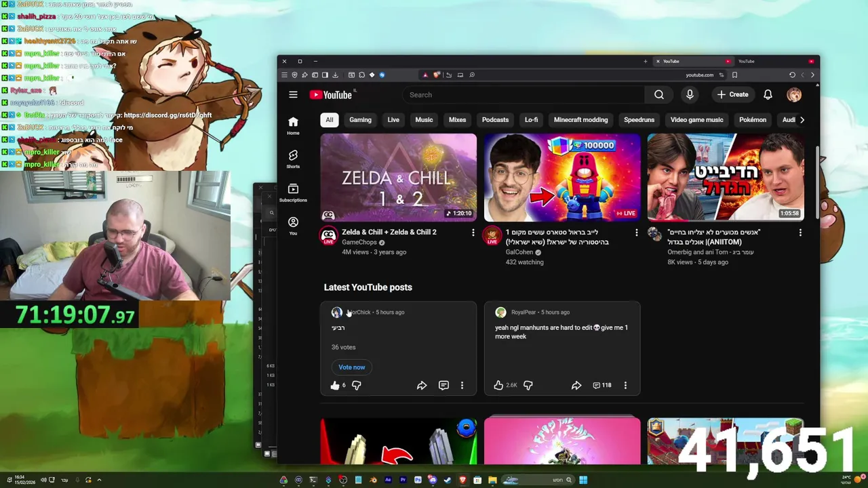Click the browser reload icon
The height and width of the screenshot is (488, 868).
coord(792,75)
